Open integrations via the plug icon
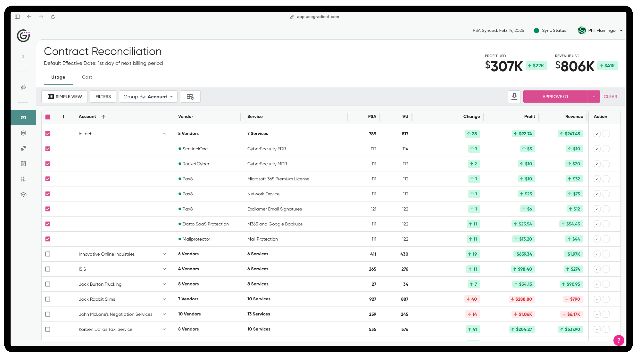The height and width of the screenshot is (364, 637). tap(23, 148)
